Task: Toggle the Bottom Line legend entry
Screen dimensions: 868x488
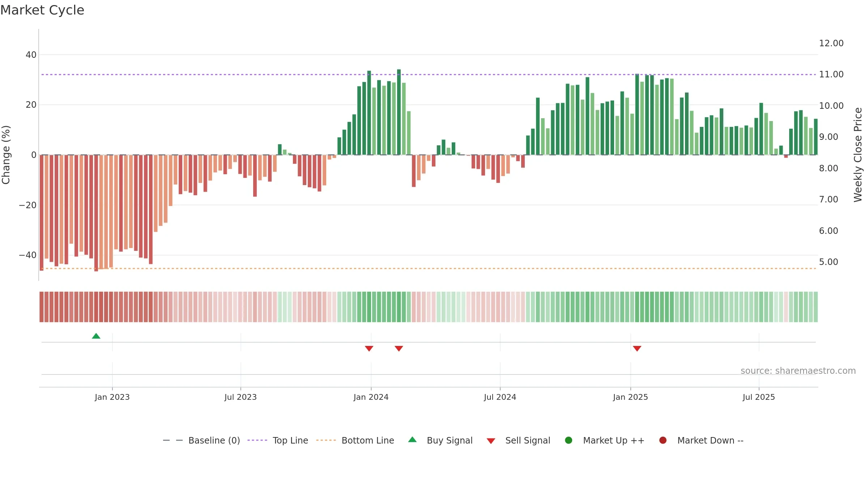Action: (355, 440)
